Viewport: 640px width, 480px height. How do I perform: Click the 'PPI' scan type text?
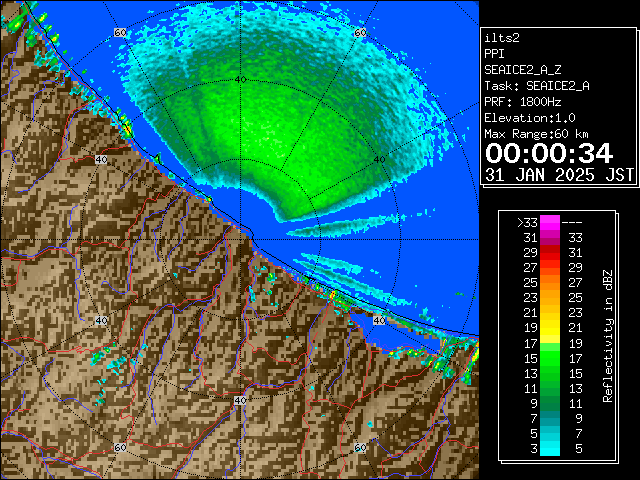point(494,54)
